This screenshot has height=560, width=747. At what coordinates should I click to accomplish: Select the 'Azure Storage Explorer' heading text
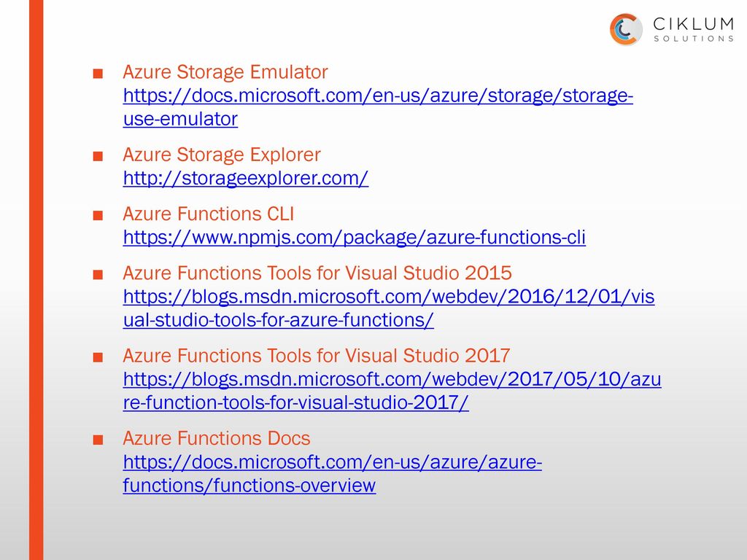pos(222,155)
